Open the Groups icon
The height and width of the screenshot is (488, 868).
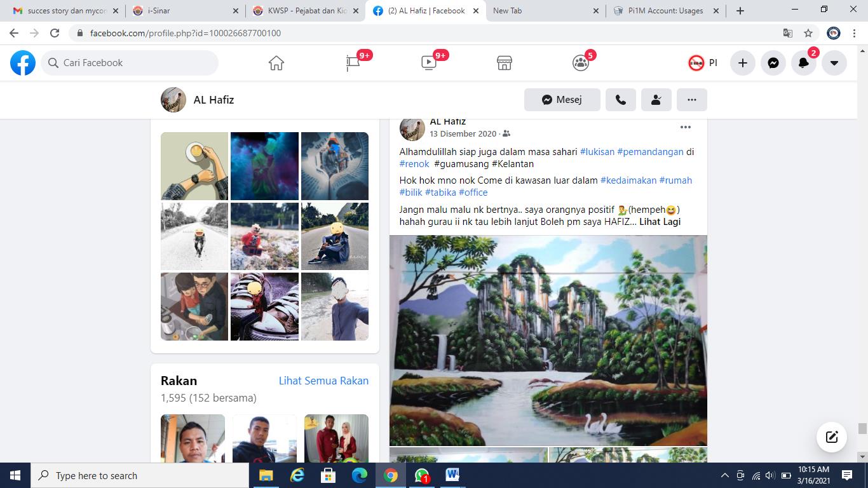coord(580,63)
